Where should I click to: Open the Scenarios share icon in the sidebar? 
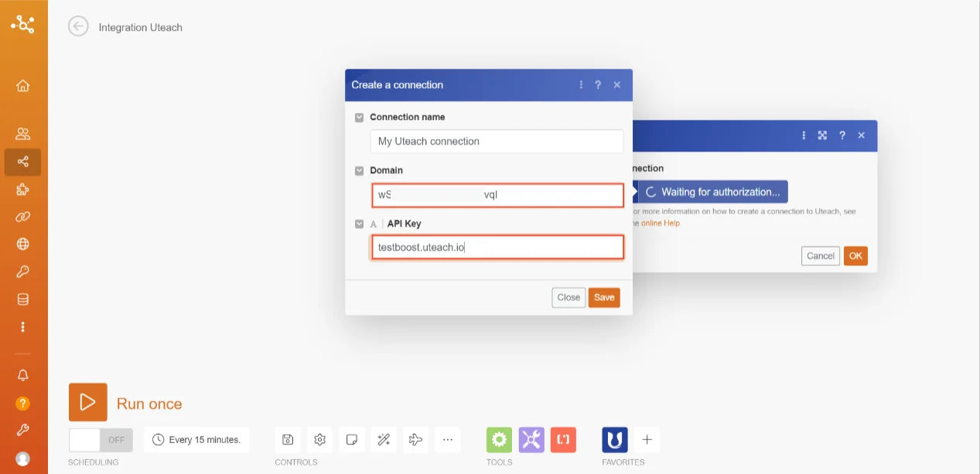coord(23,162)
